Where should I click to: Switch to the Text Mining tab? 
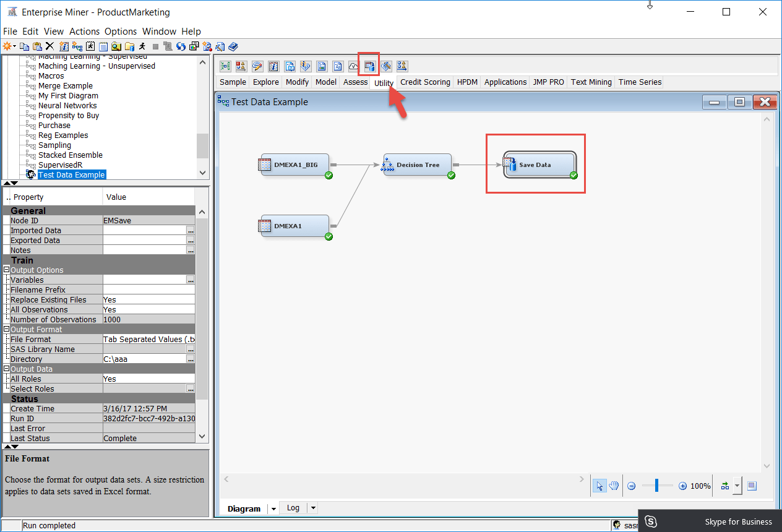pos(591,82)
